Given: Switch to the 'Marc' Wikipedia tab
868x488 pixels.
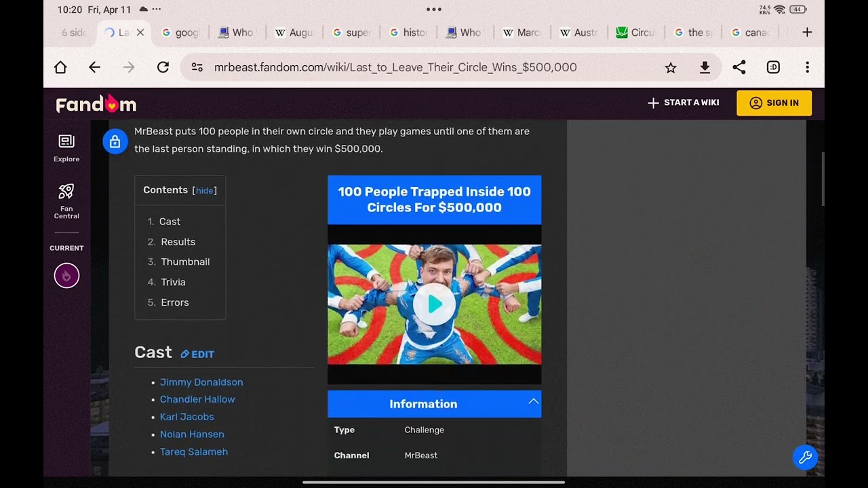Looking at the screenshot, I should tap(521, 32).
